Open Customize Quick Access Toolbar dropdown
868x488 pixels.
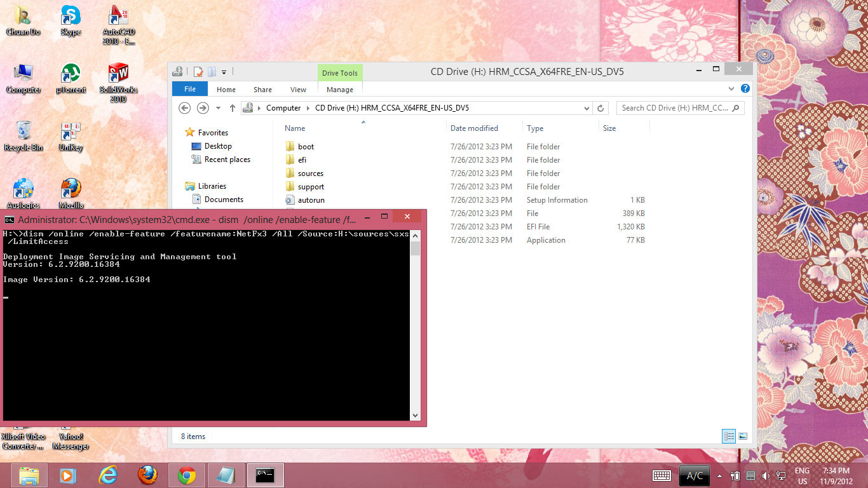coord(224,72)
